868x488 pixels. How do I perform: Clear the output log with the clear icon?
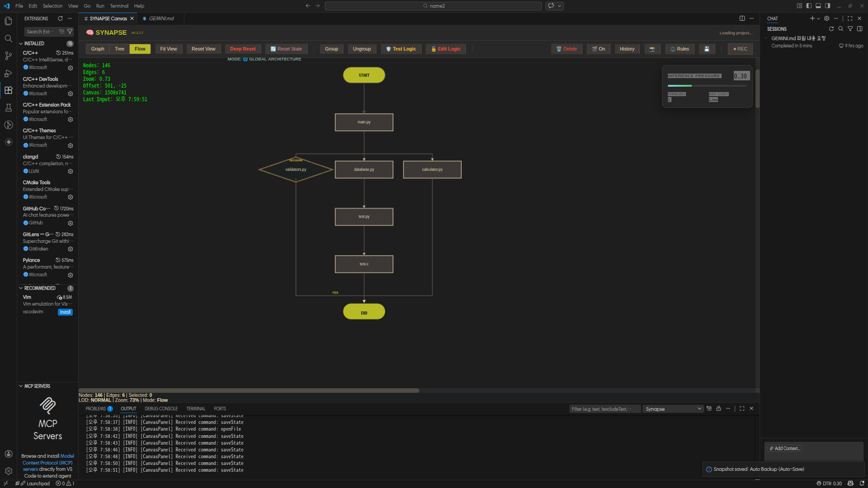(x=709, y=409)
